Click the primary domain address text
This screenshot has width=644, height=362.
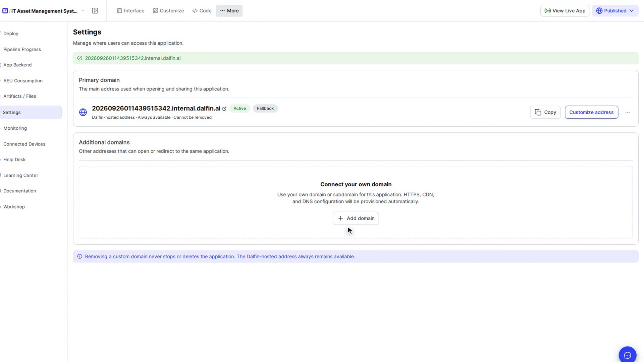pyautogui.click(x=156, y=108)
